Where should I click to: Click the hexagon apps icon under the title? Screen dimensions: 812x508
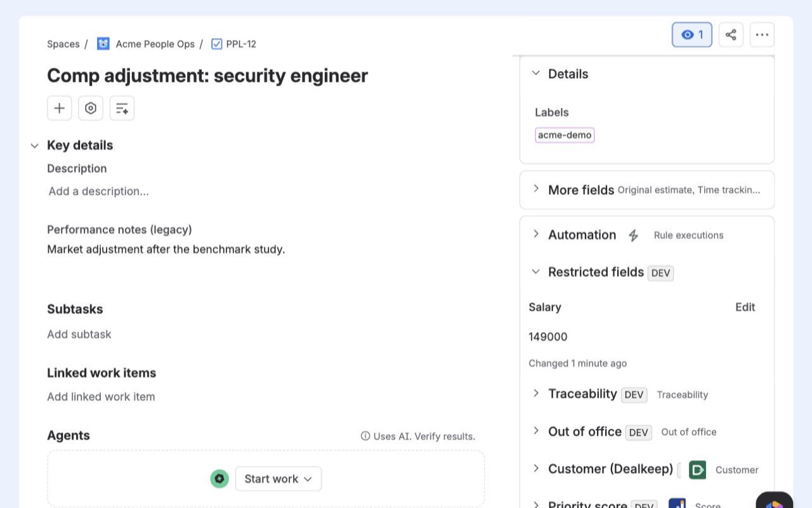pos(91,108)
